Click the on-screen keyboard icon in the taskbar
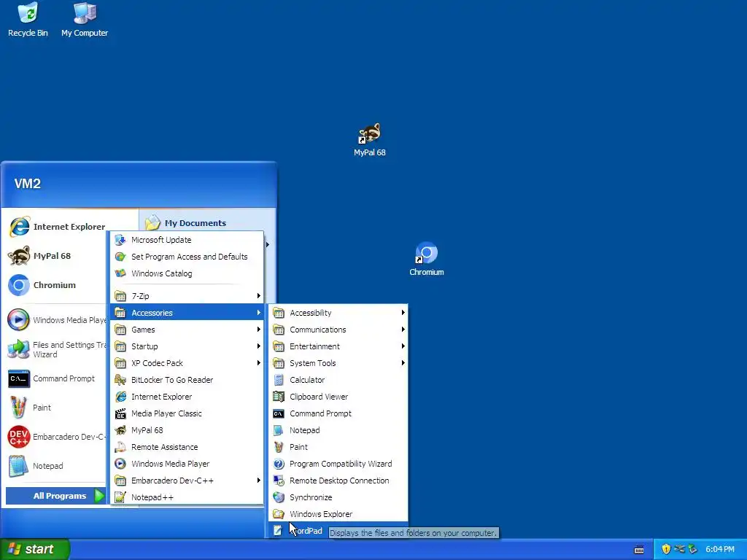Image resolution: width=747 pixels, height=560 pixels. [x=639, y=550]
